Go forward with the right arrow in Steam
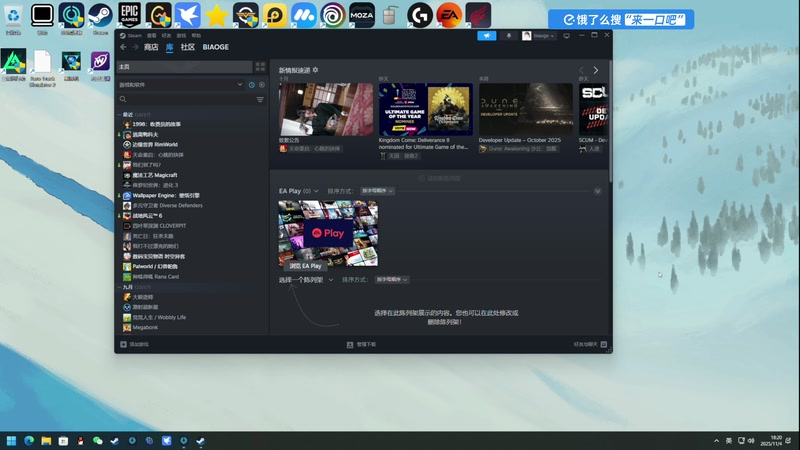The width and height of the screenshot is (800, 450). pos(135,47)
